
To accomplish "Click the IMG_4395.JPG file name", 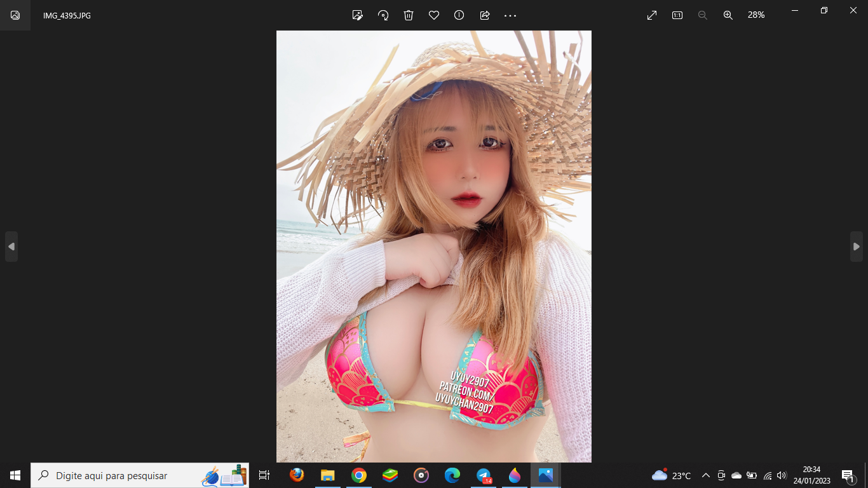I will coord(67,15).
